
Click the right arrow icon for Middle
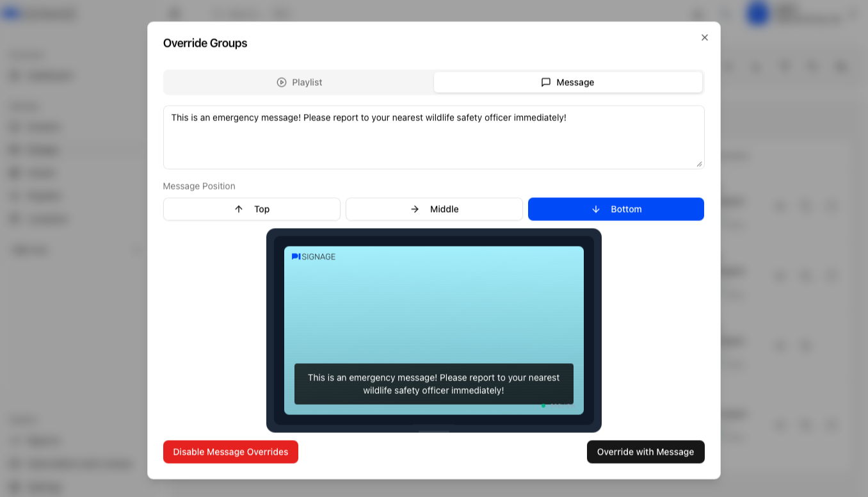coord(415,209)
